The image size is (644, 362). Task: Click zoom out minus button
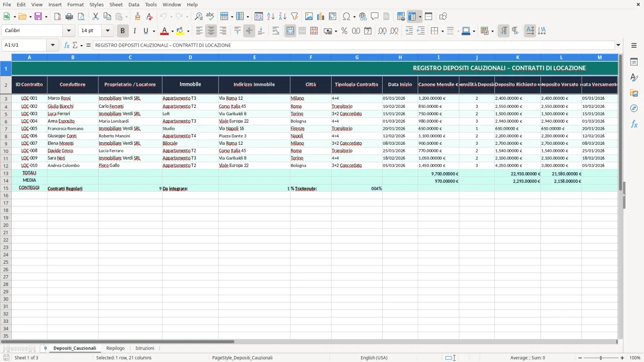[x=580, y=358]
